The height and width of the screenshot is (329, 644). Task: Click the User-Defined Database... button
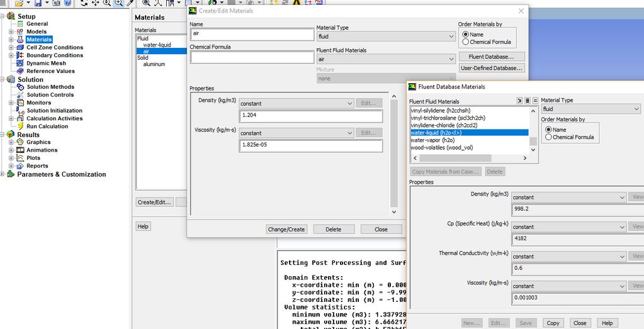(491, 68)
